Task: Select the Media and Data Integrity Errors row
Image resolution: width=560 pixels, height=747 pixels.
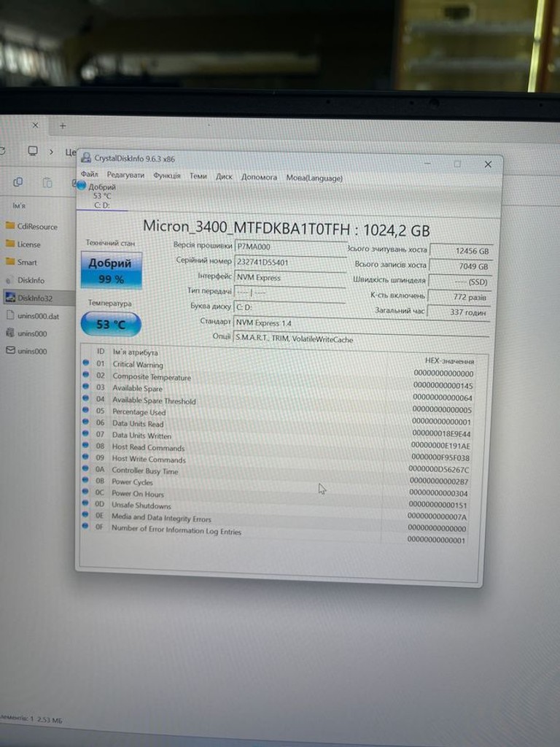Action: coord(274,522)
